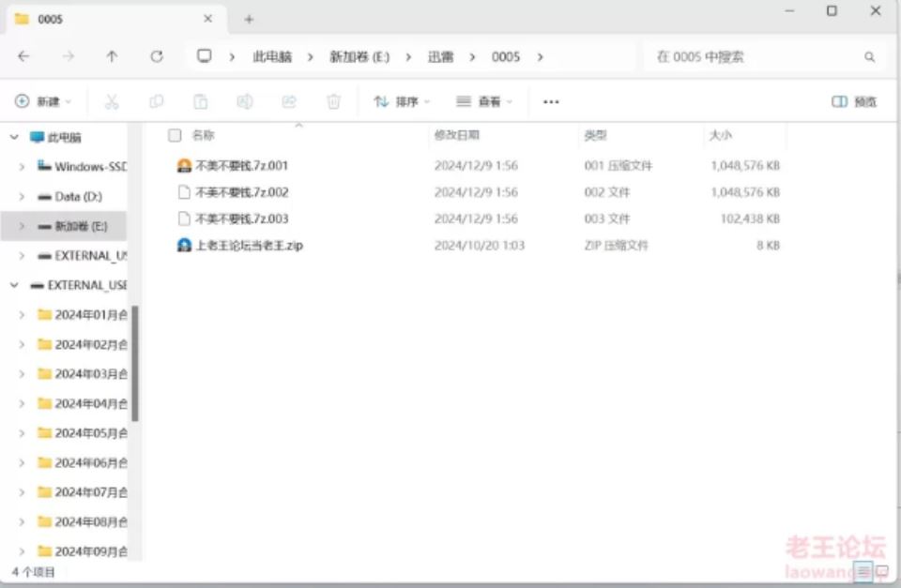
Task: Sort by the 名称 column header
Action: (x=203, y=135)
